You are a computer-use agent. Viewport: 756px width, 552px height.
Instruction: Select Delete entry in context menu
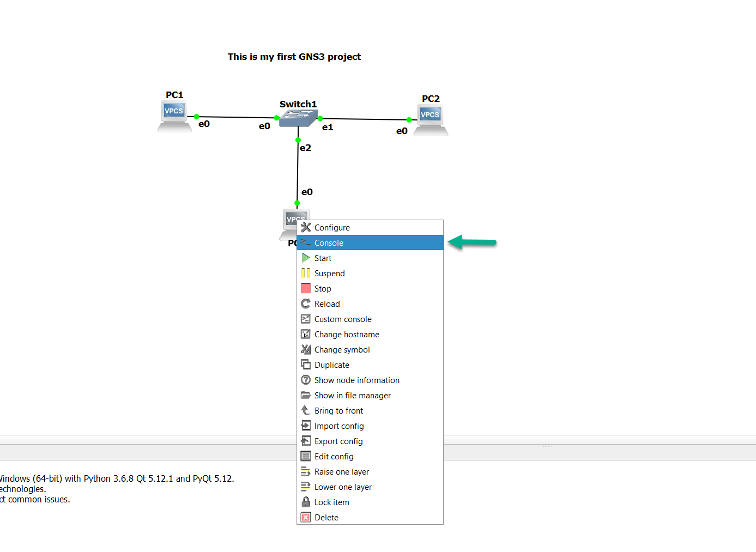click(370, 517)
